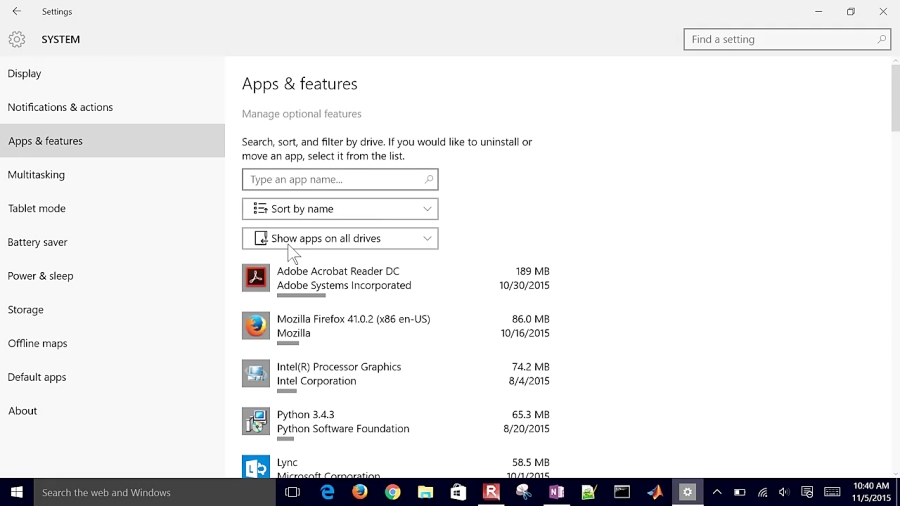The width and height of the screenshot is (900, 506).
Task: Open MATLAB from the taskbar
Action: point(654,492)
